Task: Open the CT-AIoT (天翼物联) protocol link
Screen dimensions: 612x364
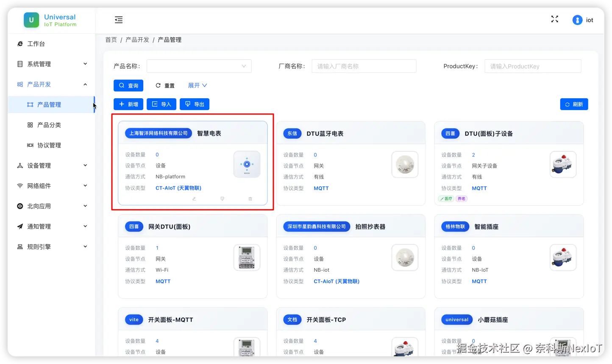Action: pos(178,188)
